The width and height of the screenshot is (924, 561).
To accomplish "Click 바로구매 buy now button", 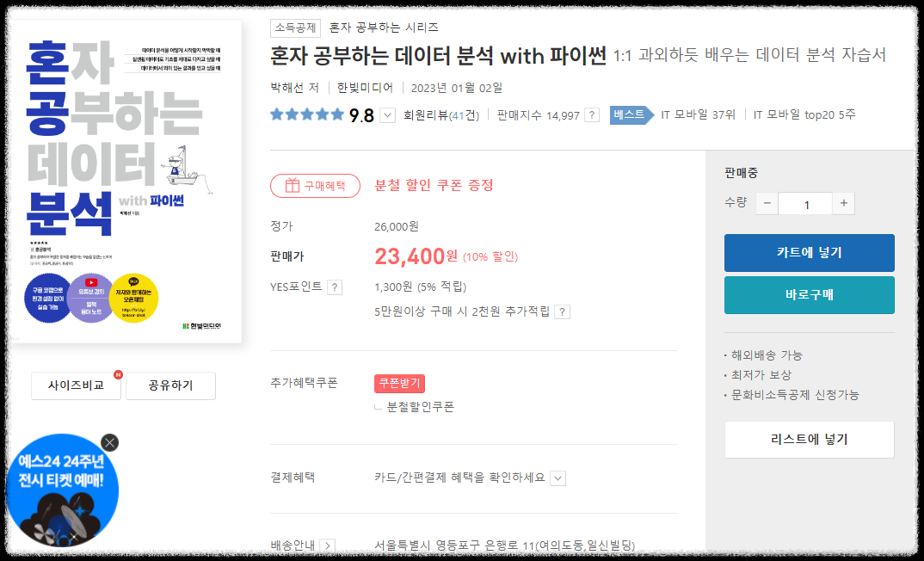I will pos(809,295).
